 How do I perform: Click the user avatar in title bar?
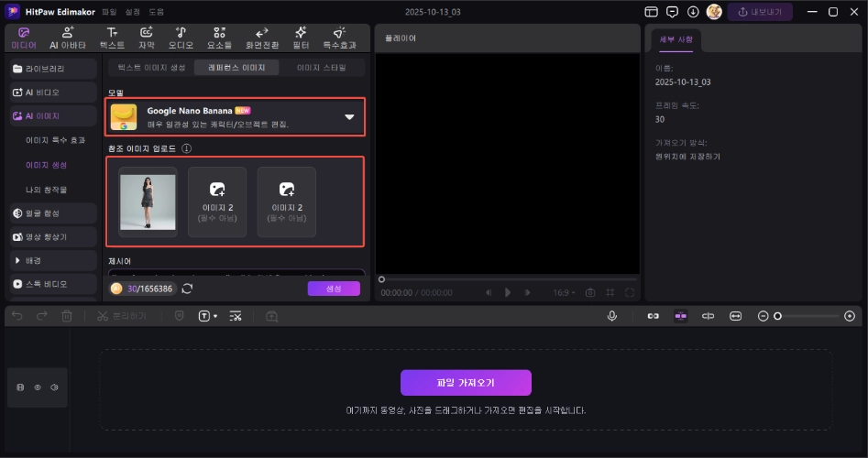click(714, 12)
